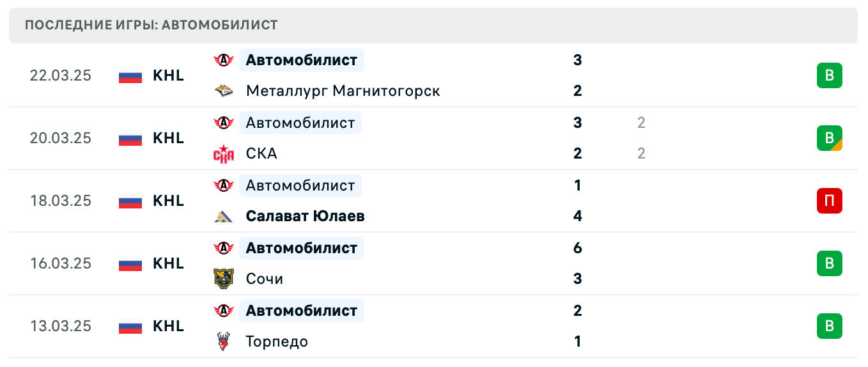Click the Sochi leopard team logo
This screenshot has height=367, width=868.
(x=223, y=279)
